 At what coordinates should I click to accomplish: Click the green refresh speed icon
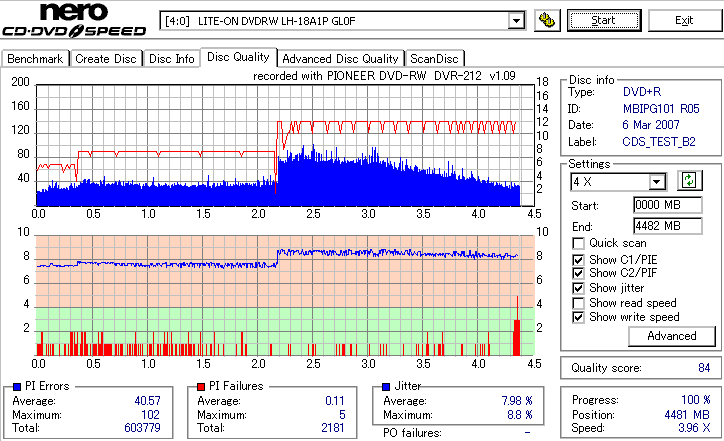(x=689, y=181)
